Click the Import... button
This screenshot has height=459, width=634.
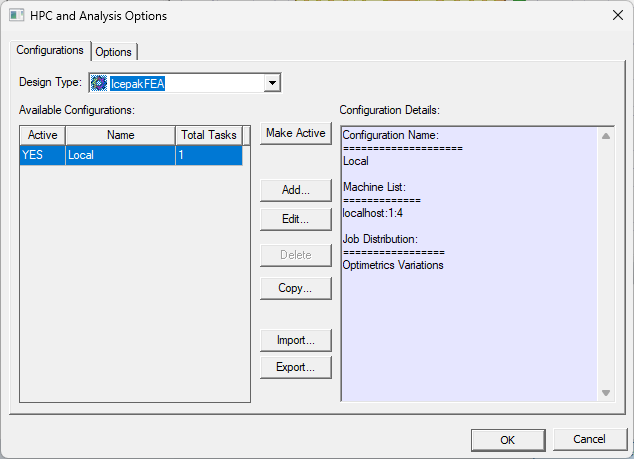[296, 340]
